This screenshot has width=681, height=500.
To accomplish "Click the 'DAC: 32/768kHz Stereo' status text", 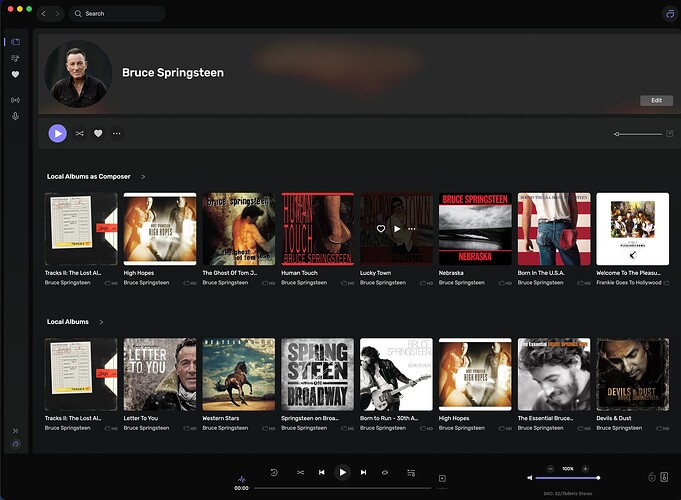I will [x=568, y=493].
